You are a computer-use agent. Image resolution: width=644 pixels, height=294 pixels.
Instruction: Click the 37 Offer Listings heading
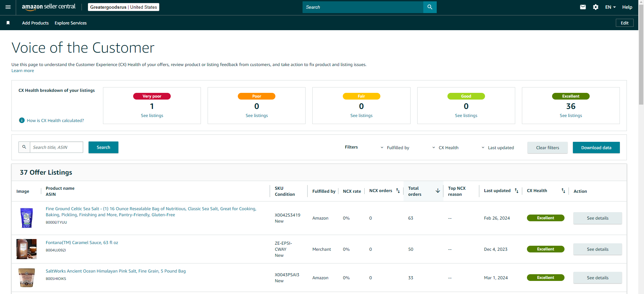pos(46,172)
